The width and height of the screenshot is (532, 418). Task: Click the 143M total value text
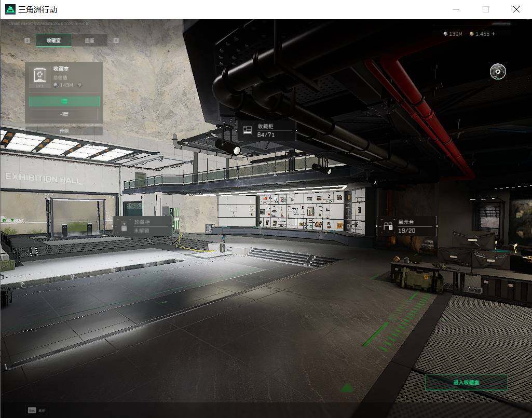pyautogui.click(x=66, y=85)
